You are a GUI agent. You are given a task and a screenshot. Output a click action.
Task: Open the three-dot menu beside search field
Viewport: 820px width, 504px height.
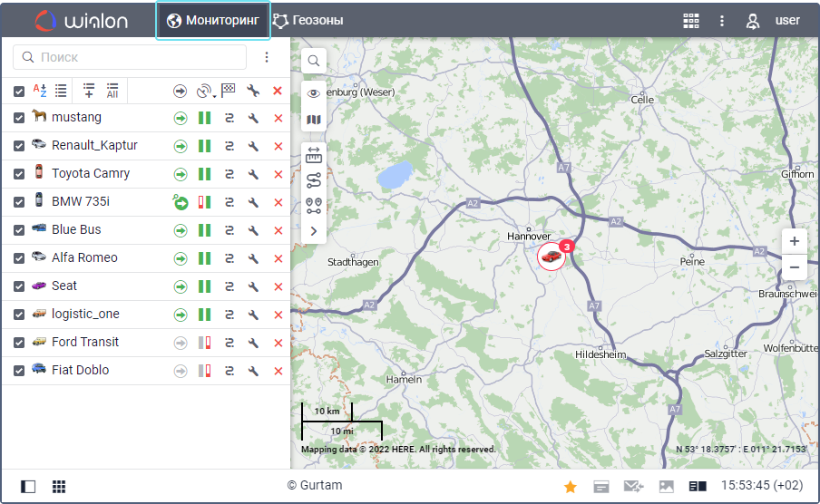267,57
